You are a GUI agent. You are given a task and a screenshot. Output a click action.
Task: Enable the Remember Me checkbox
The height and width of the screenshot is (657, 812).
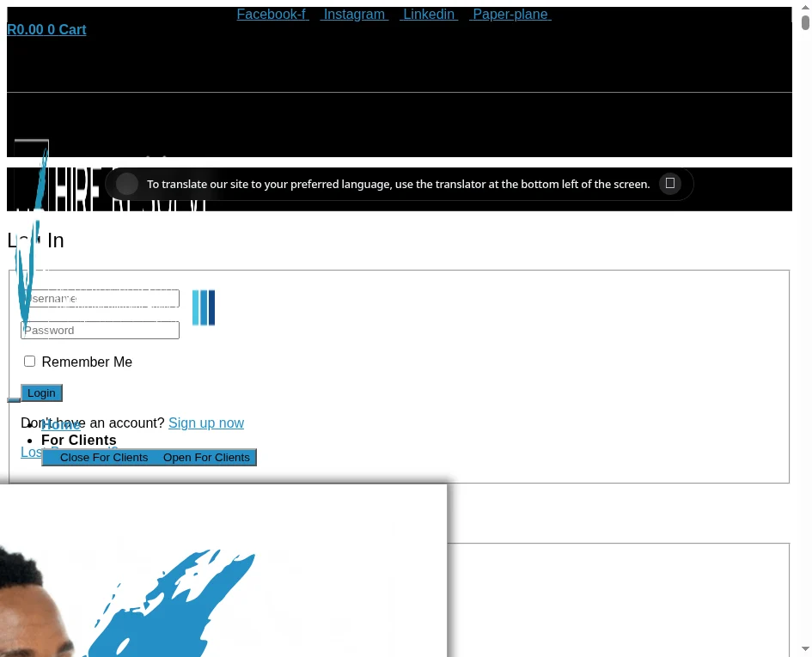point(29,362)
